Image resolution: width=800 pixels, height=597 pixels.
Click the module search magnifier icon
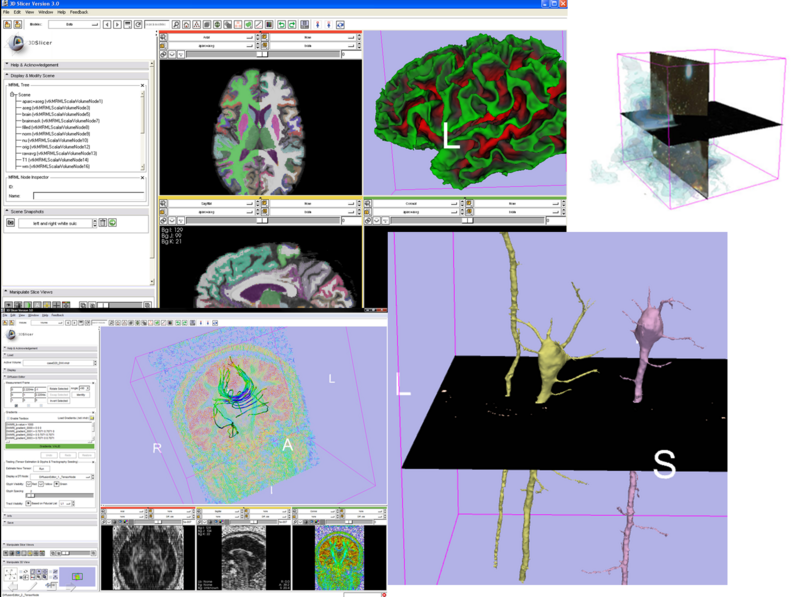click(x=176, y=24)
